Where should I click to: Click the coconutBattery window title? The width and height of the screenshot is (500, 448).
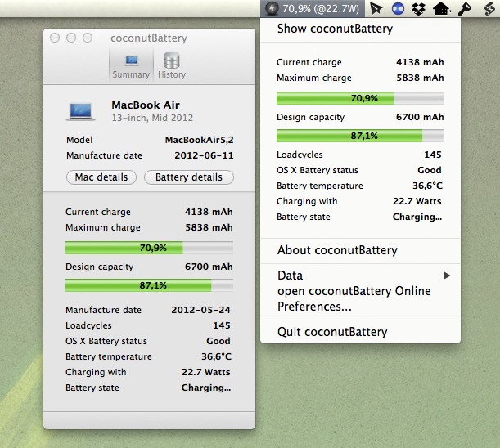[149, 38]
